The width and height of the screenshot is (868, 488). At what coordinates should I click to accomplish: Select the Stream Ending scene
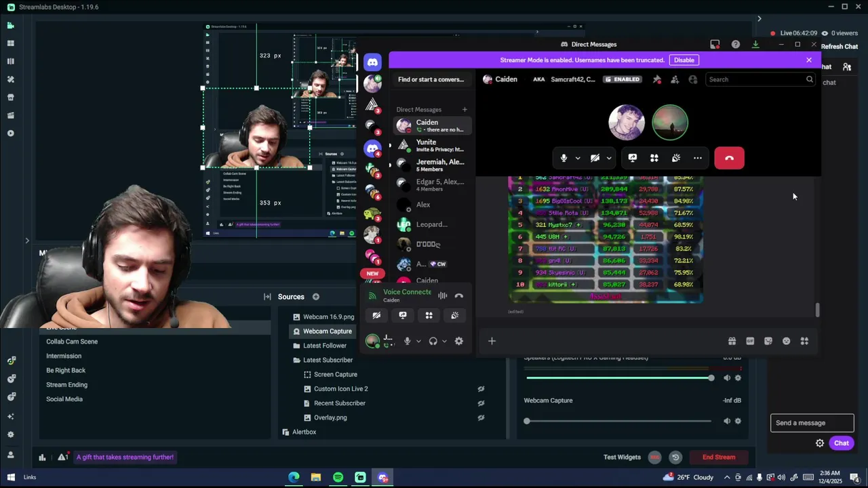click(x=66, y=385)
